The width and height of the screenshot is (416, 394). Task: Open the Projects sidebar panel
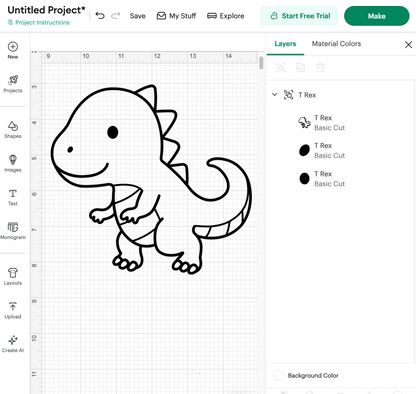[x=13, y=84]
